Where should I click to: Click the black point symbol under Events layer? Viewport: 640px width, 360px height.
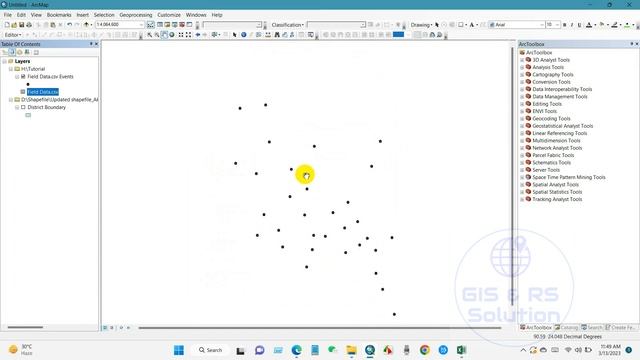[x=28, y=84]
